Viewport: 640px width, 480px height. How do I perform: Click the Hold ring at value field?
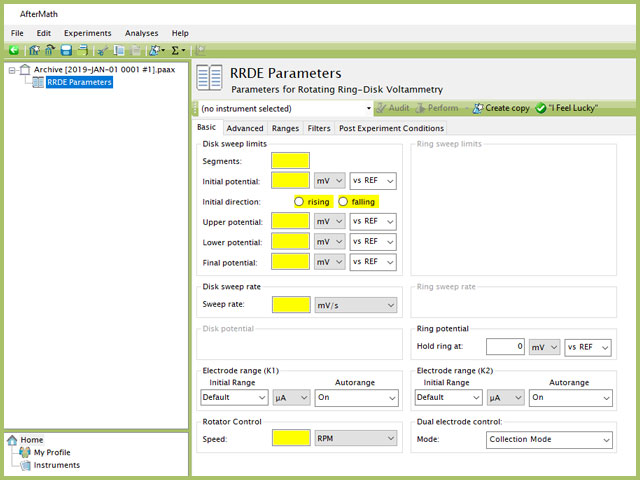(x=505, y=347)
